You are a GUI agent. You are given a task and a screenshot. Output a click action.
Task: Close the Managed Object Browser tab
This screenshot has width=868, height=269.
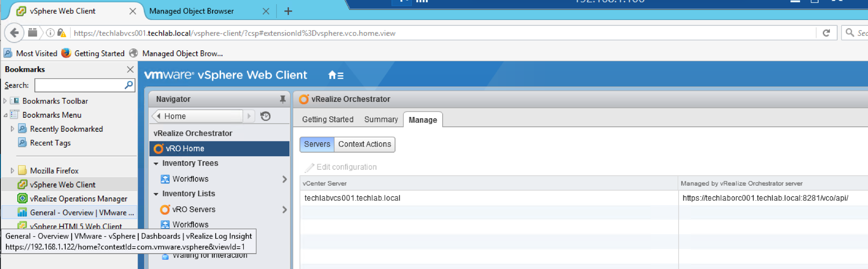pos(266,11)
